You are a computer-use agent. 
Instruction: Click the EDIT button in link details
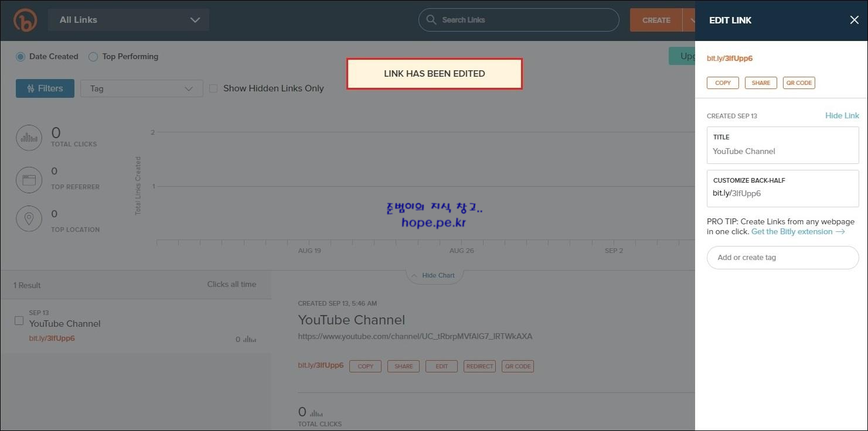point(441,366)
